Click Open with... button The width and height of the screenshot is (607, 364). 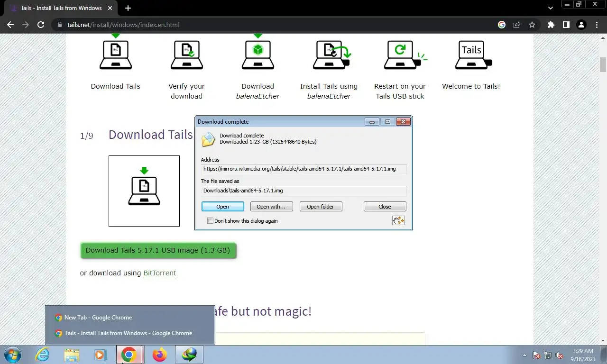[271, 207]
